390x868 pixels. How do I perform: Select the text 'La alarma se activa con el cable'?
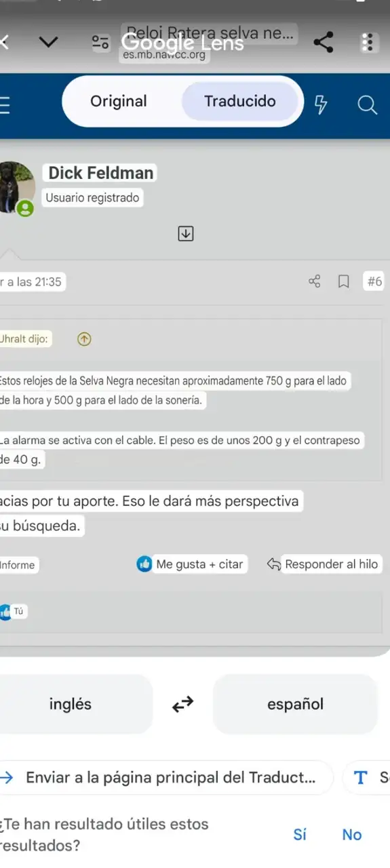coord(77,440)
